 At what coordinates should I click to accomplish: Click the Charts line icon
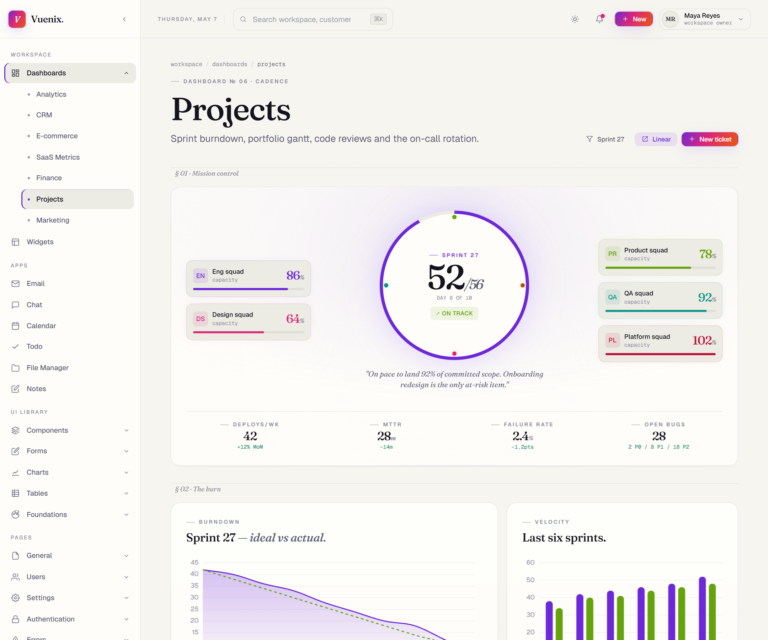[15, 473]
